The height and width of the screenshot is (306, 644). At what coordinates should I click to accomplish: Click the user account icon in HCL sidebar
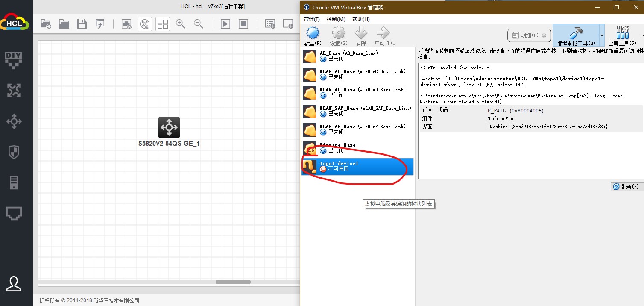coord(14,284)
